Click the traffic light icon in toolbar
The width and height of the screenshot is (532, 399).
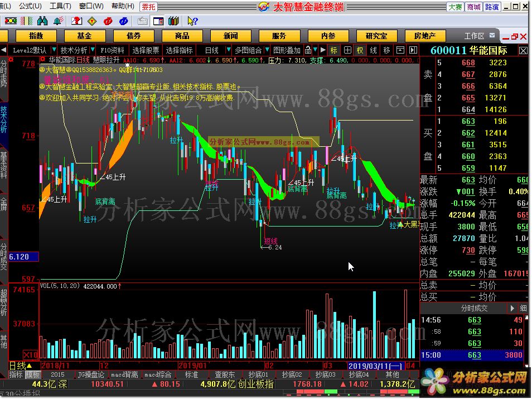(x=10, y=21)
